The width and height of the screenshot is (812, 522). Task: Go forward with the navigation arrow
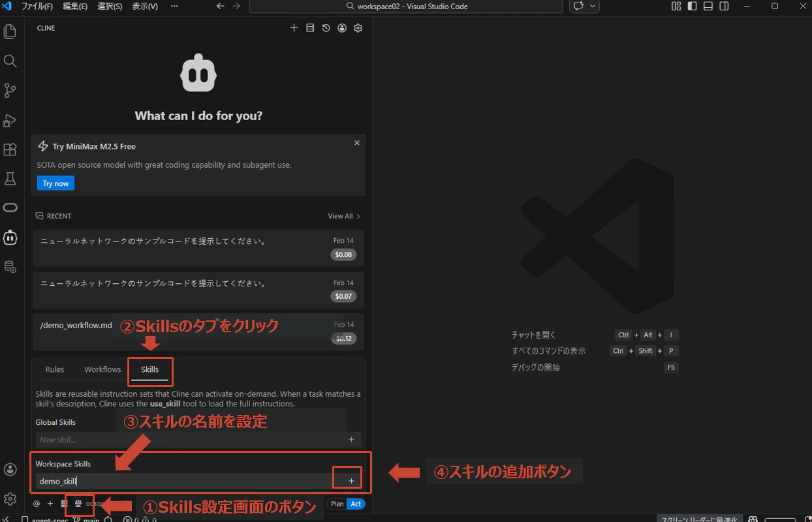pyautogui.click(x=236, y=6)
